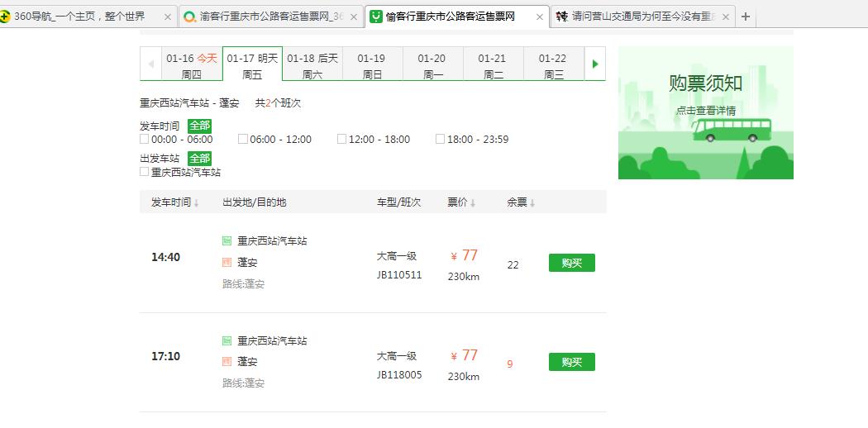
Task: Select the 01-18 后天 date tab
Action: click(x=312, y=64)
